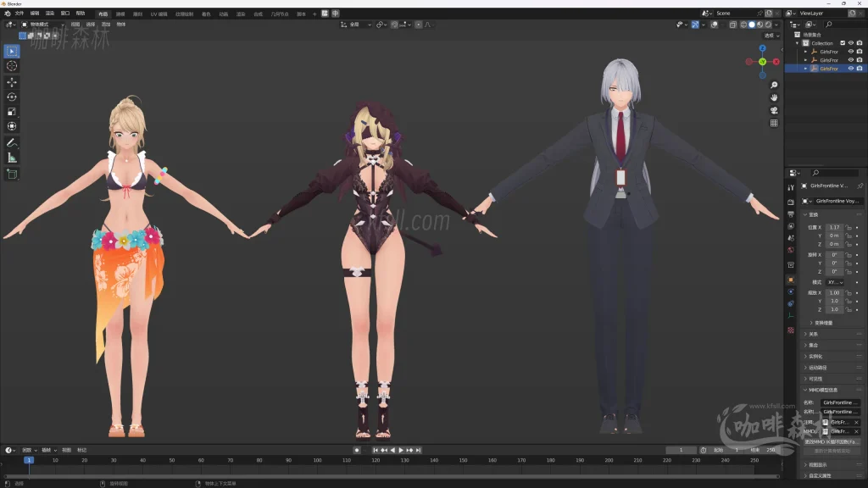Hide the Collection with its eye icon

pyautogui.click(x=851, y=43)
